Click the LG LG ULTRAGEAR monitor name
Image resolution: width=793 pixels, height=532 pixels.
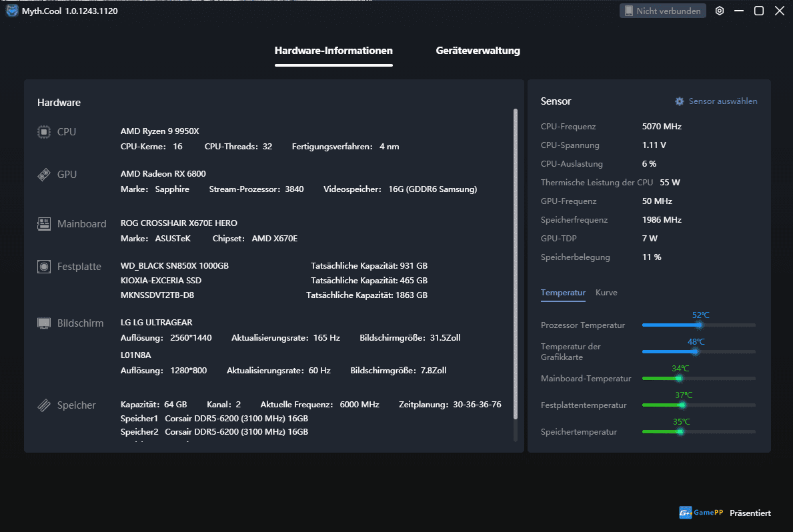[156, 322]
